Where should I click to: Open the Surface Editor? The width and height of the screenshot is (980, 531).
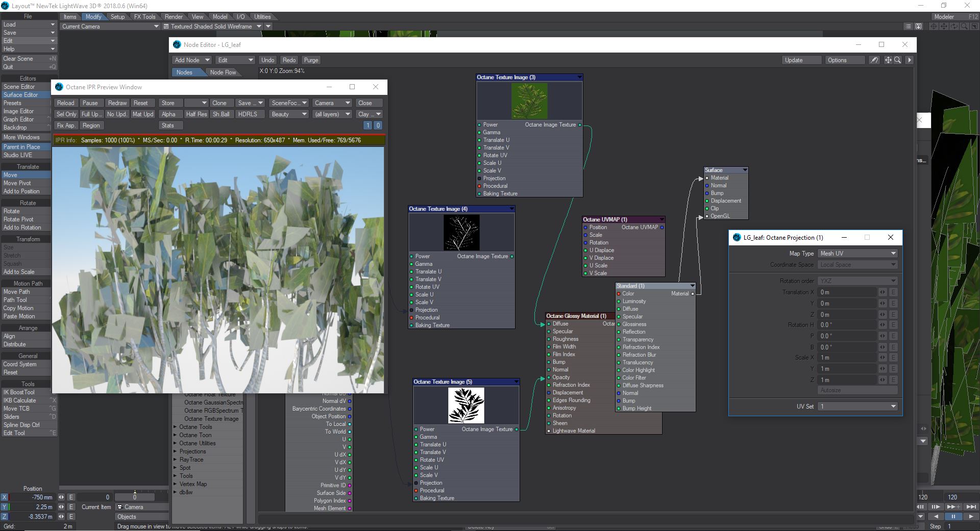tap(26, 95)
